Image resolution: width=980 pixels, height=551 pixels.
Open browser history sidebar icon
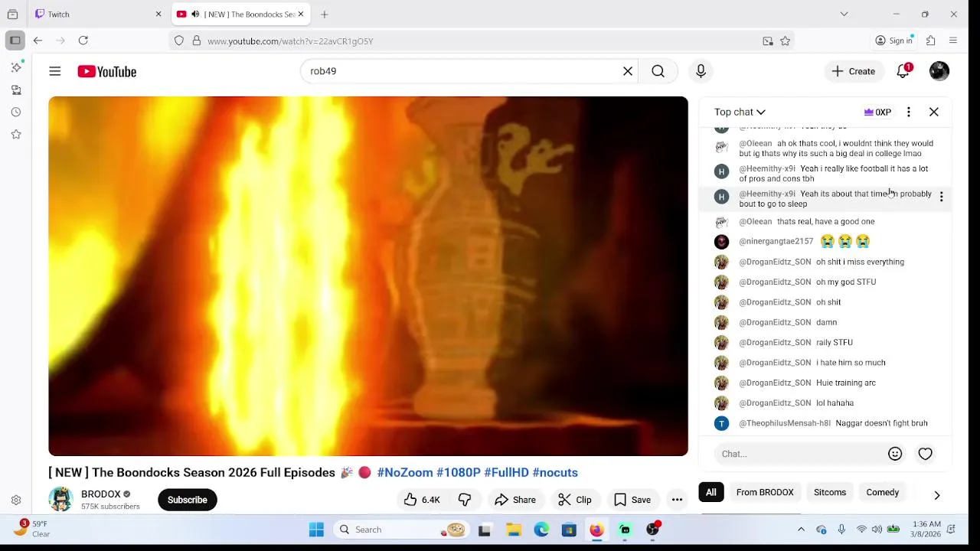[x=16, y=112]
